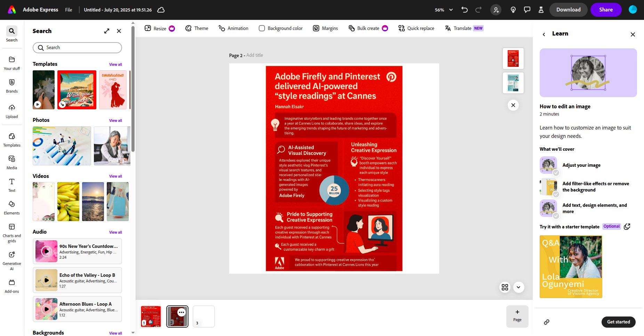Open the Media sidebar section
The width and height of the screenshot is (644, 336).
point(12,162)
